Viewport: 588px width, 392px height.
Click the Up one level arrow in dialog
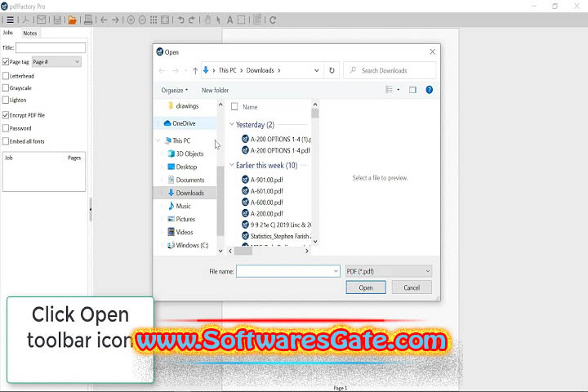[195, 70]
